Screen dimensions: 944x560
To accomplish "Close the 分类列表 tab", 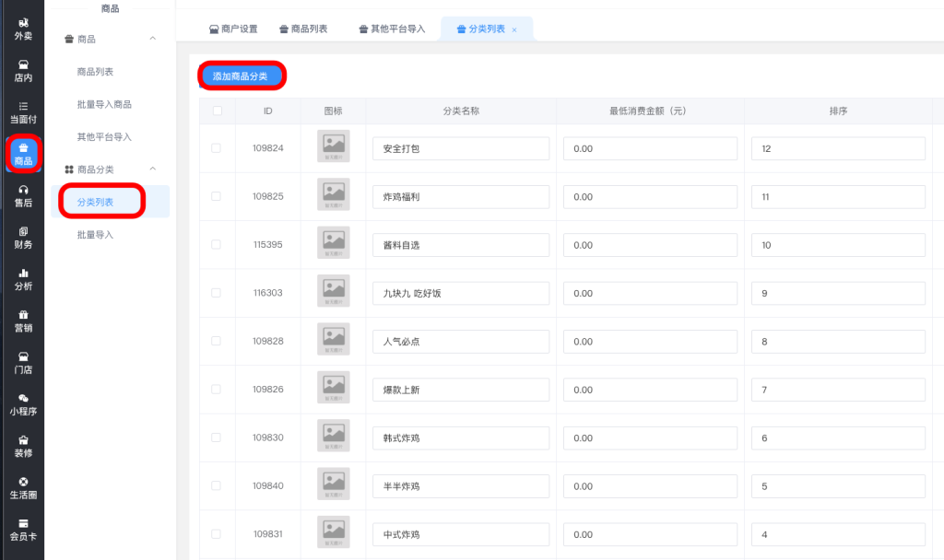I will click(x=514, y=30).
